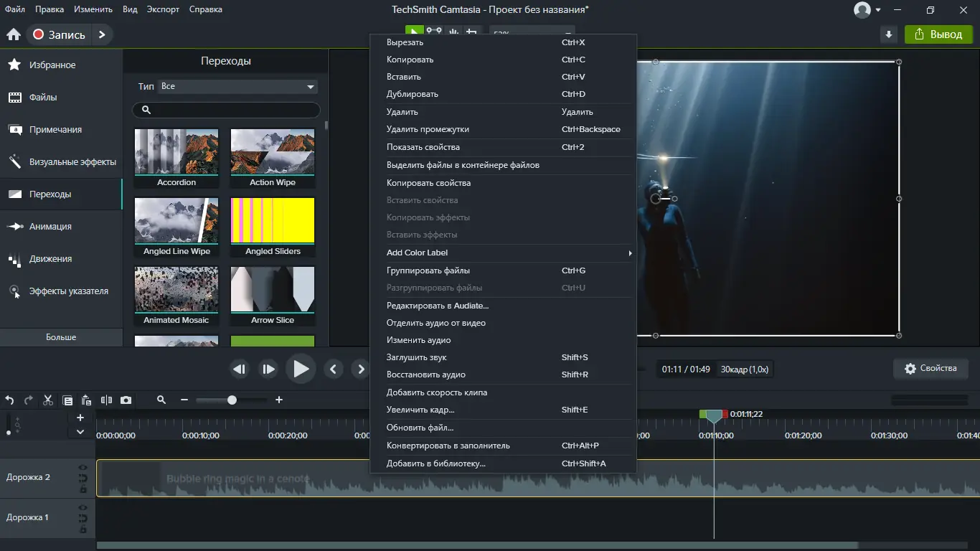This screenshot has height=551, width=980.
Task: Click the split clip icon above timeline
Action: click(106, 400)
